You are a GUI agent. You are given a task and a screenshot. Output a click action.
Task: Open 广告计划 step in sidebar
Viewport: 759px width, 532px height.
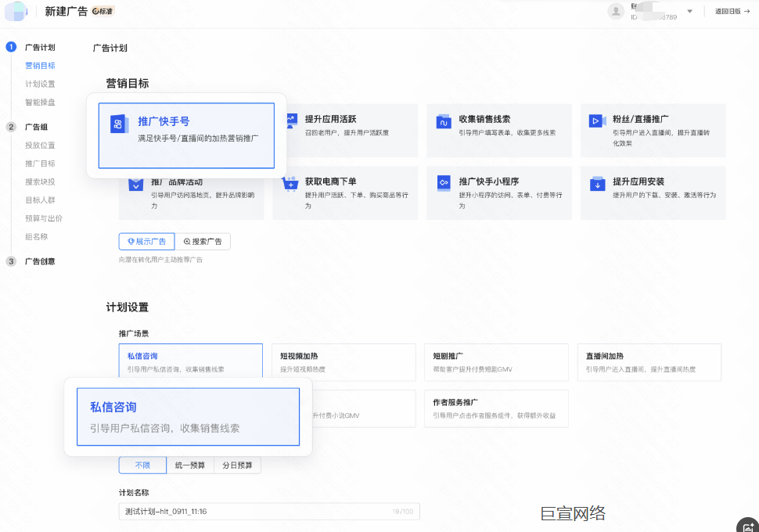(x=40, y=48)
